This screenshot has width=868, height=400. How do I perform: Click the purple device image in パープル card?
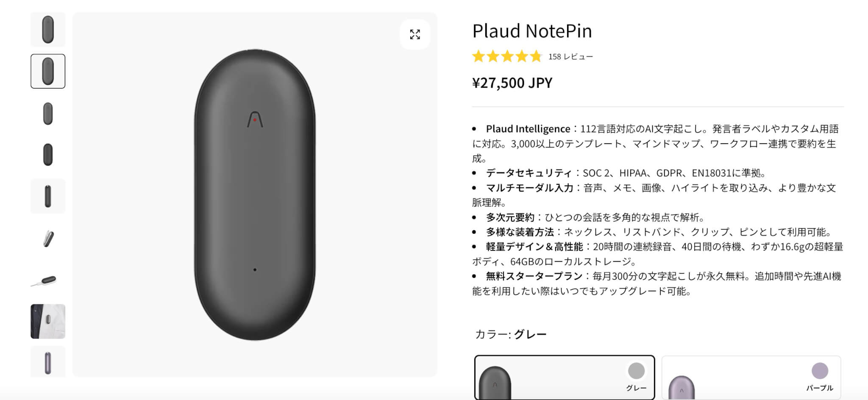pyautogui.click(x=682, y=388)
